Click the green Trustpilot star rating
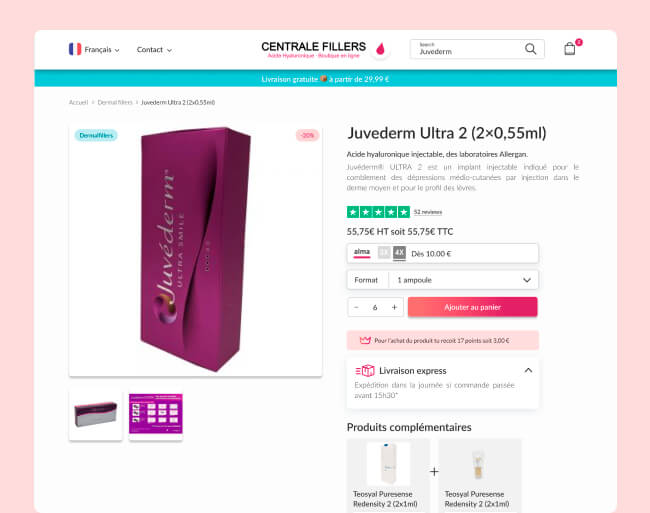This screenshot has width=650, height=513. click(378, 212)
